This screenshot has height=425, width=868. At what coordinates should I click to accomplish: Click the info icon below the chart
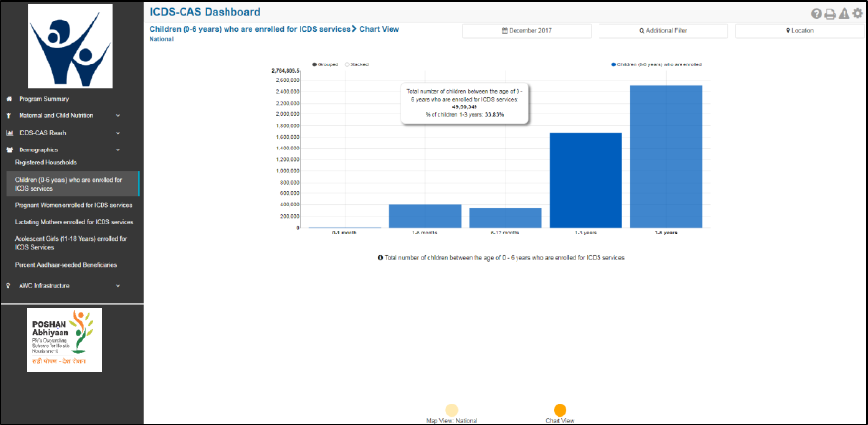click(381, 258)
